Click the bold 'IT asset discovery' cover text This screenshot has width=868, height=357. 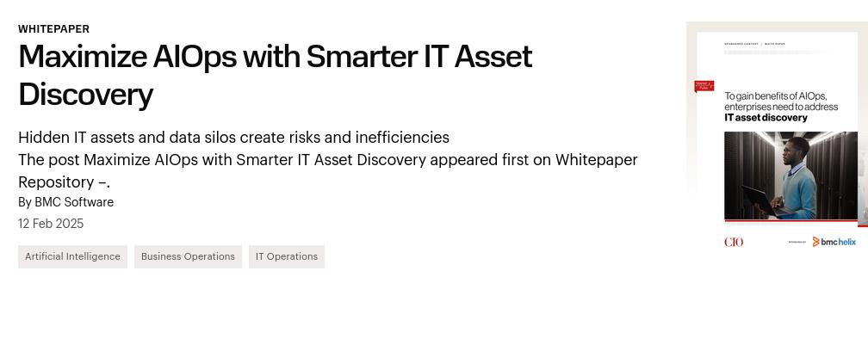766,118
